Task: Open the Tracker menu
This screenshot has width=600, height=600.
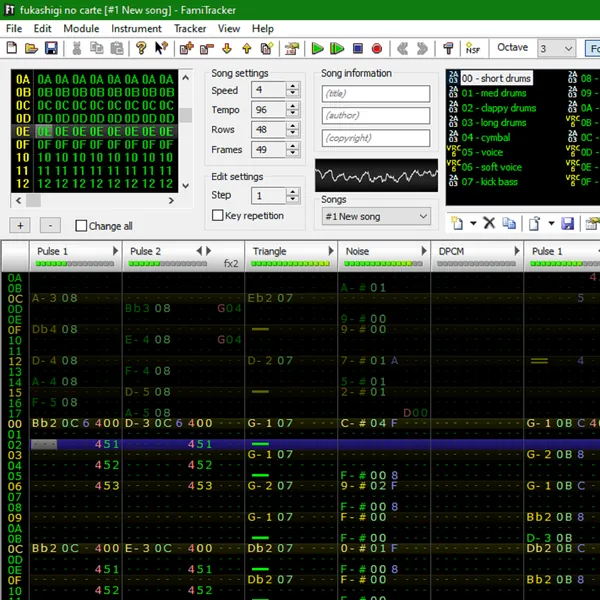Action: (x=190, y=29)
